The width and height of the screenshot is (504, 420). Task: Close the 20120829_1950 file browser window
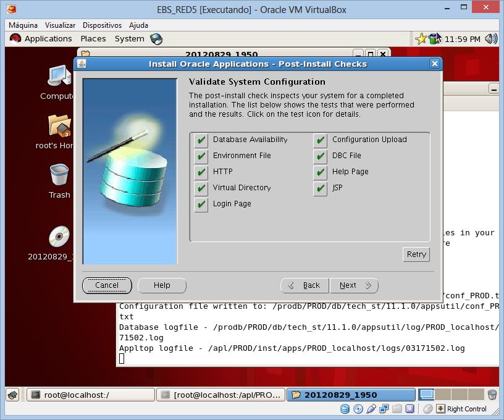(x=382, y=54)
